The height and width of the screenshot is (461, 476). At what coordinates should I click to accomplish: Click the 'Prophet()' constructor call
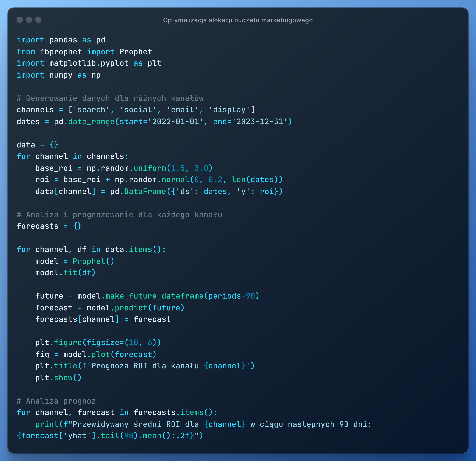(x=94, y=261)
